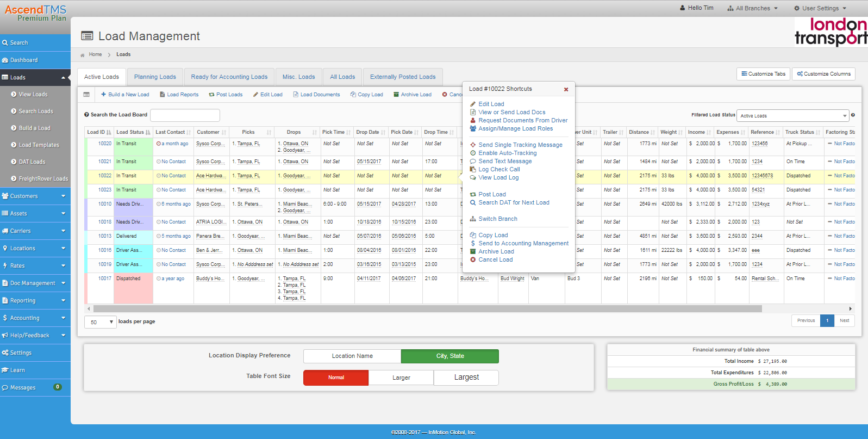
Task: Open load 10020 ID link
Action: 104,144
